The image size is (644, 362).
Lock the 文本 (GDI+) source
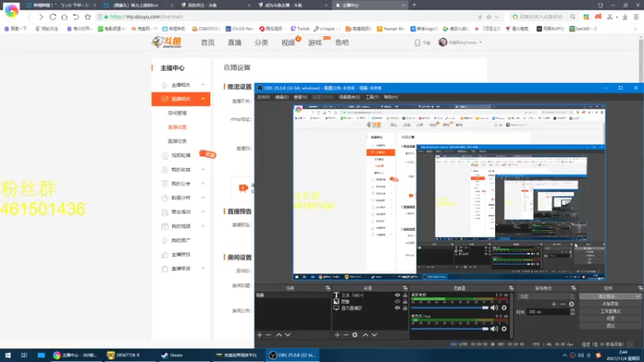(x=405, y=295)
